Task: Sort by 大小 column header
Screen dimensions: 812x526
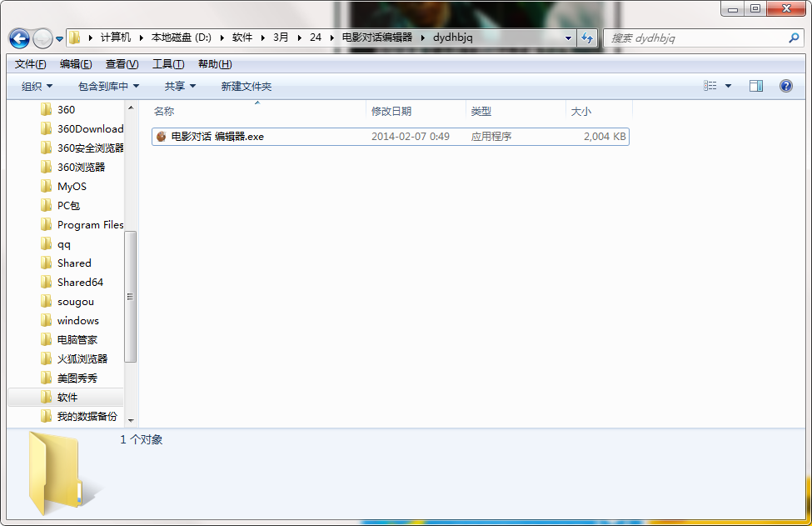Action: tap(599, 111)
